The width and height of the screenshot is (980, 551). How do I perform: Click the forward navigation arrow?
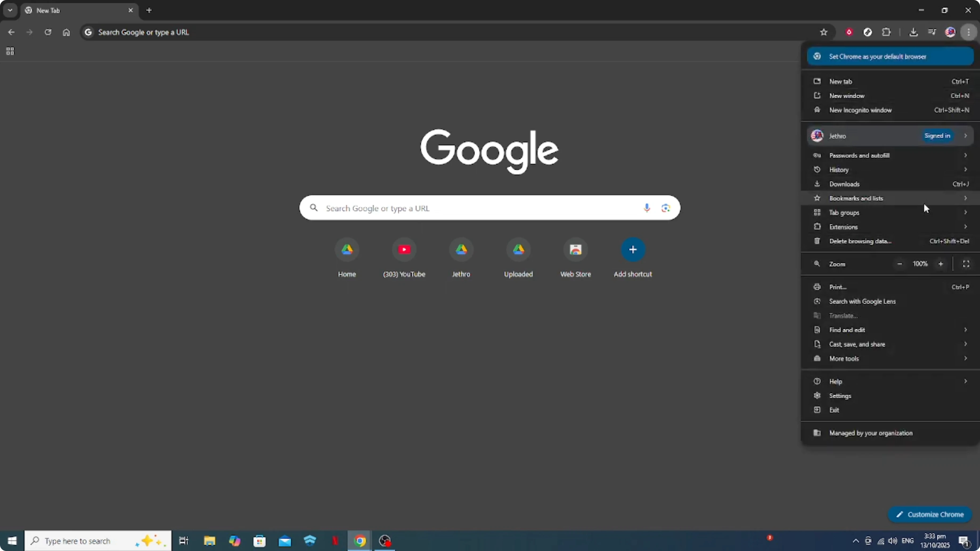pyautogui.click(x=29, y=32)
